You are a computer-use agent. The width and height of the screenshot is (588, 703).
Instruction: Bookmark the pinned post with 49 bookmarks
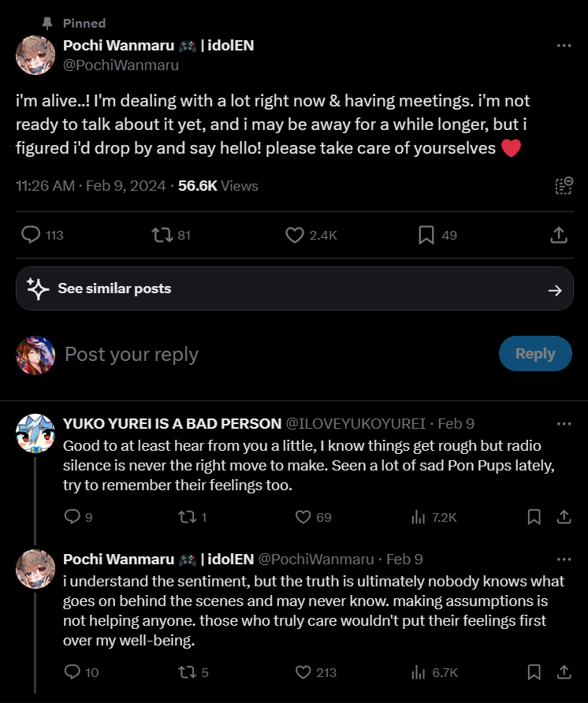(426, 235)
